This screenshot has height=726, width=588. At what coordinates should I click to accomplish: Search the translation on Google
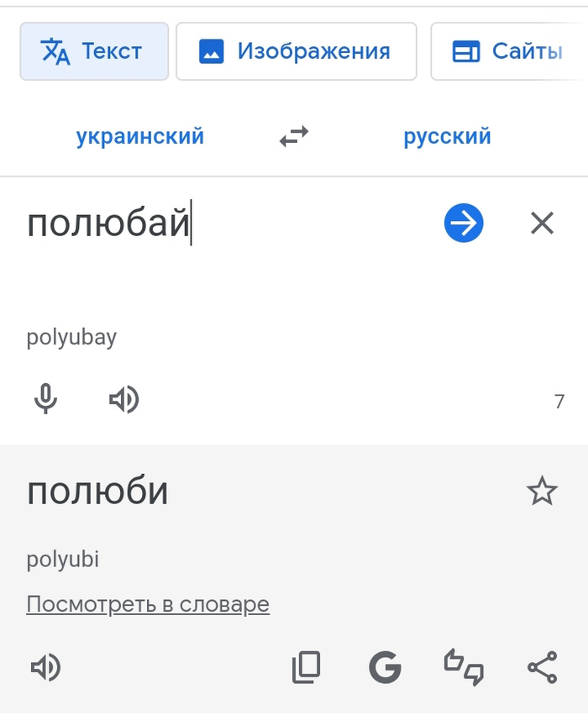click(385, 668)
